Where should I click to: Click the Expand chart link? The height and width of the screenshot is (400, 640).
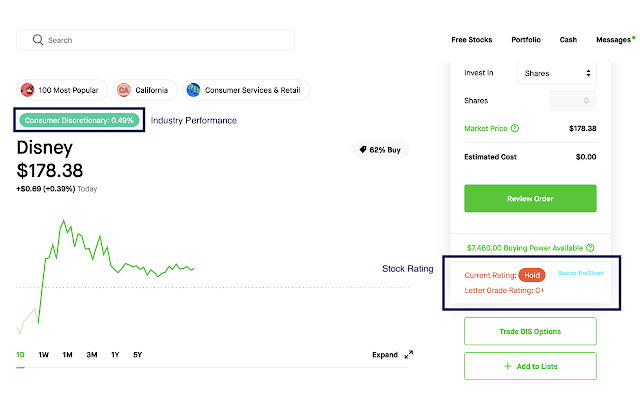(385, 355)
